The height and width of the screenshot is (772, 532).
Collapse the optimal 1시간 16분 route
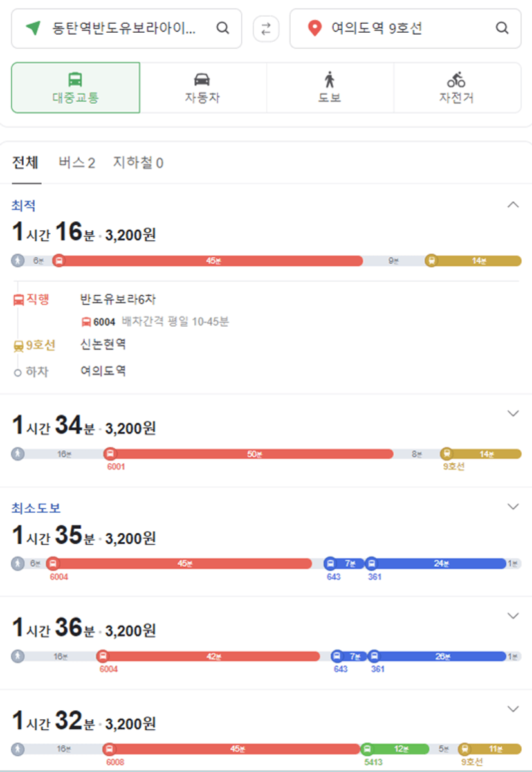[x=513, y=205]
